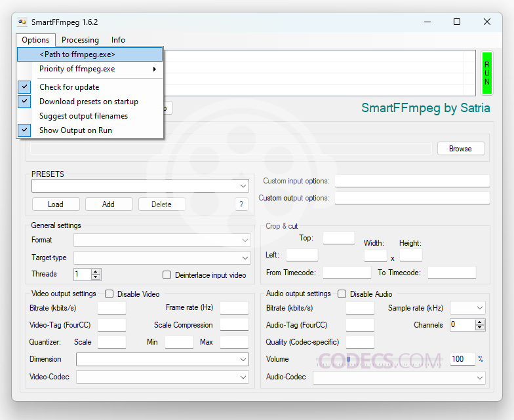This screenshot has height=420, width=514.
Task: Click the Delete preset button
Action: click(x=162, y=204)
